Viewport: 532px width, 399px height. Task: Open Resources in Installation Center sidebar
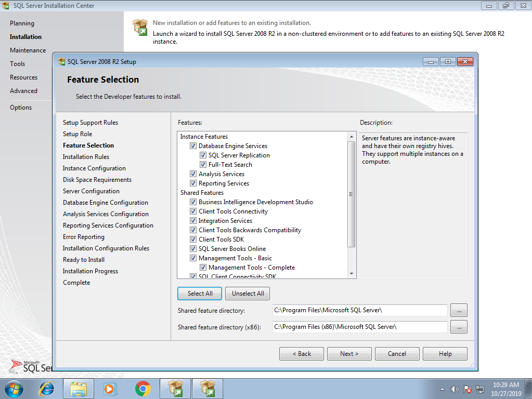click(x=24, y=77)
